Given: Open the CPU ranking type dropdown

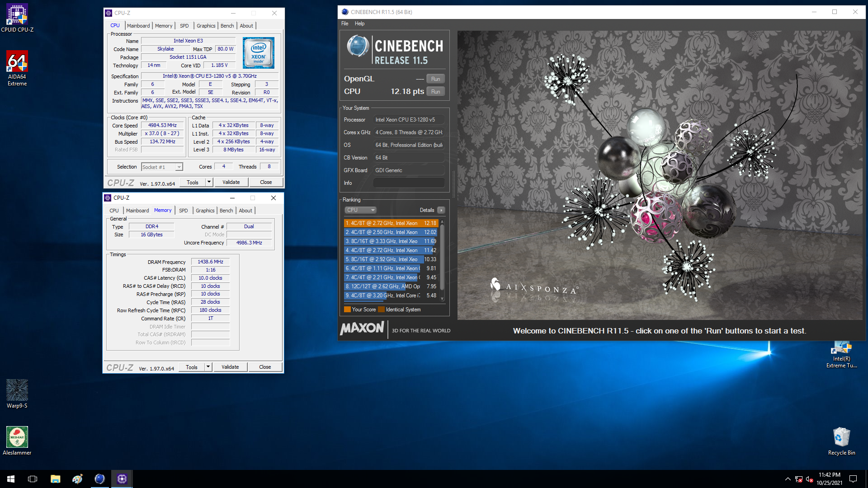Looking at the screenshot, I should pos(361,210).
